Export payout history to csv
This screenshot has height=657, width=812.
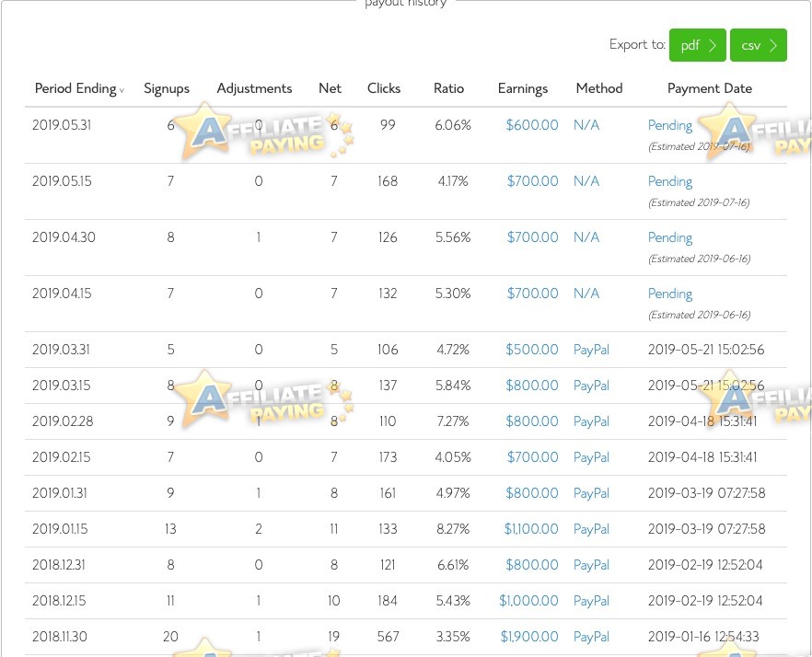(x=759, y=45)
